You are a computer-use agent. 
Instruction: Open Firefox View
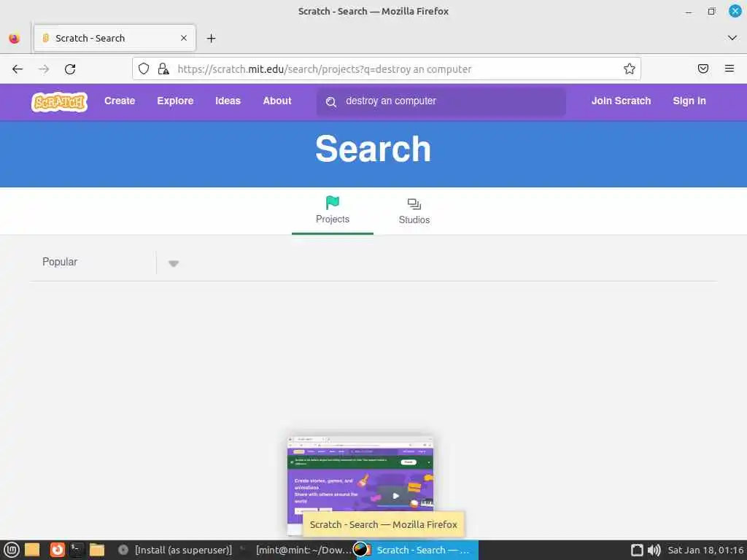[x=15, y=38]
